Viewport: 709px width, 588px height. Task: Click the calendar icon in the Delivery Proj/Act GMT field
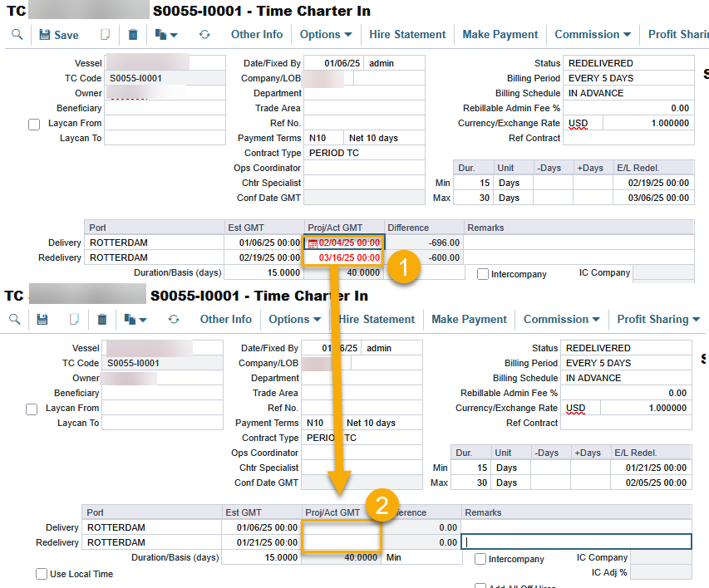click(313, 243)
